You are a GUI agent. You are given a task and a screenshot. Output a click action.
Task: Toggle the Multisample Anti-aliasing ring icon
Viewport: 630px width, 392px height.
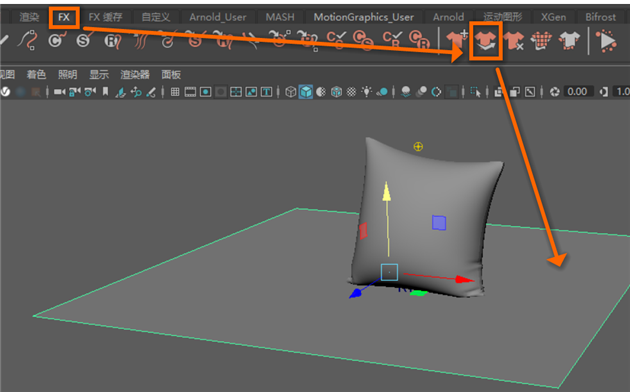pyautogui.click(x=436, y=92)
